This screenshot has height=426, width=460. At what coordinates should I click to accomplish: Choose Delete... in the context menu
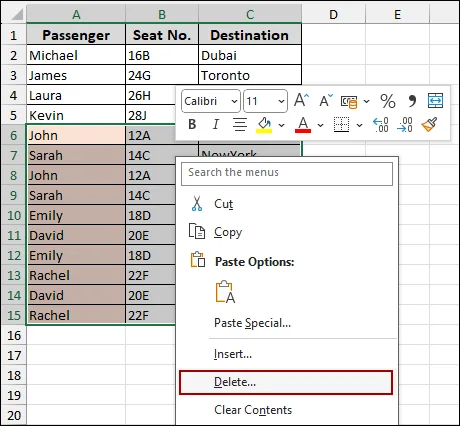pos(286,382)
